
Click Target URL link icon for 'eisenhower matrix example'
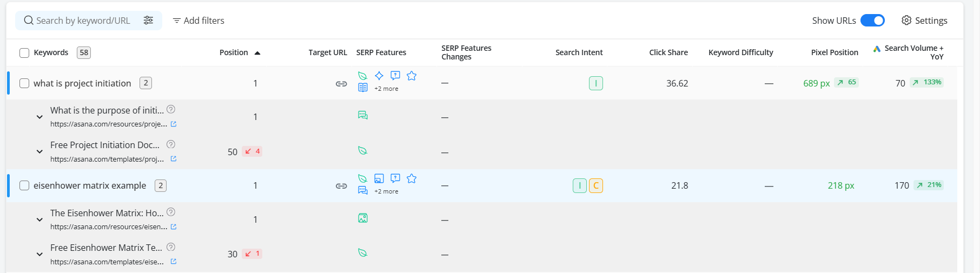[x=341, y=186]
